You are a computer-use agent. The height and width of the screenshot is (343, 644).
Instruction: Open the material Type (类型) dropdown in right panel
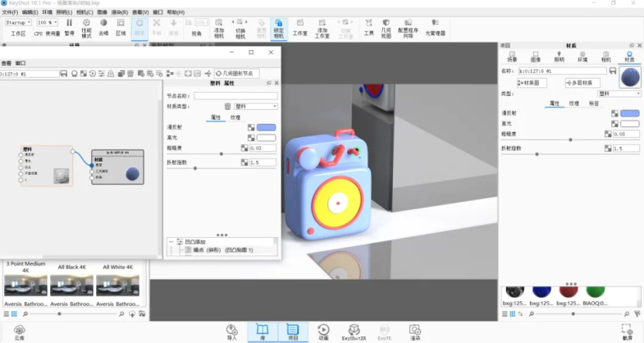coord(618,94)
